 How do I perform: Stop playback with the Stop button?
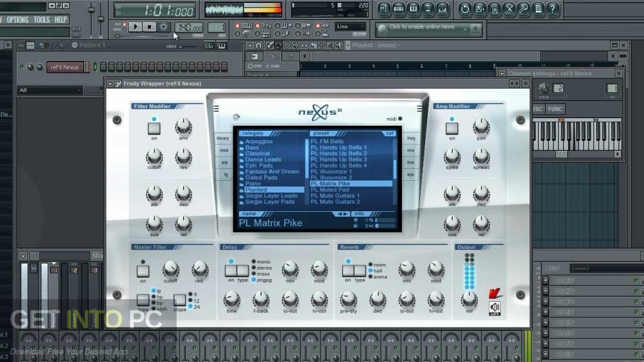pyautogui.click(x=149, y=27)
